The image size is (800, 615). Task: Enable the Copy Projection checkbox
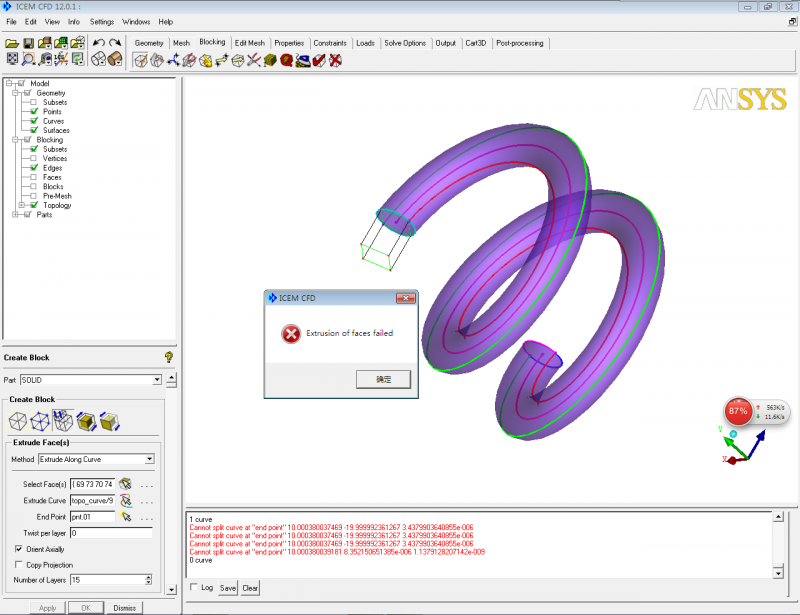click(x=19, y=564)
